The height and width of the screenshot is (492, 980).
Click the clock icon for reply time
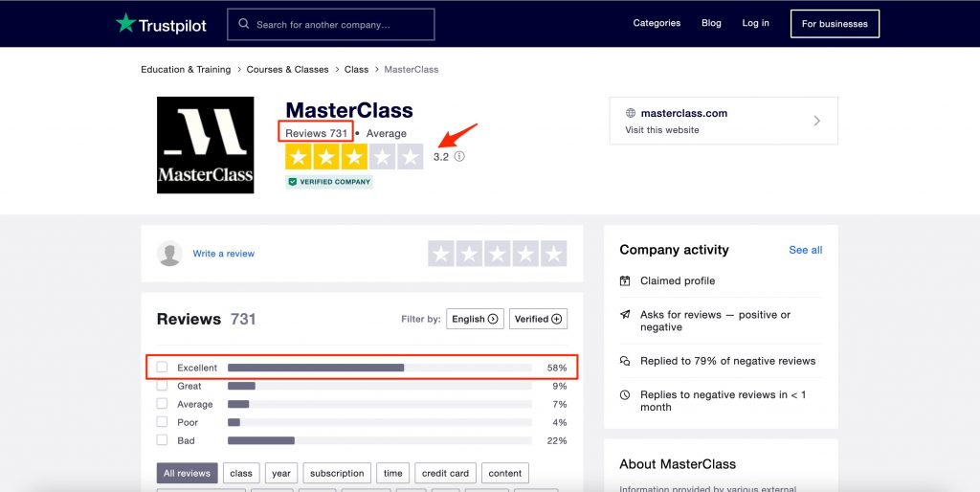point(625,394)
